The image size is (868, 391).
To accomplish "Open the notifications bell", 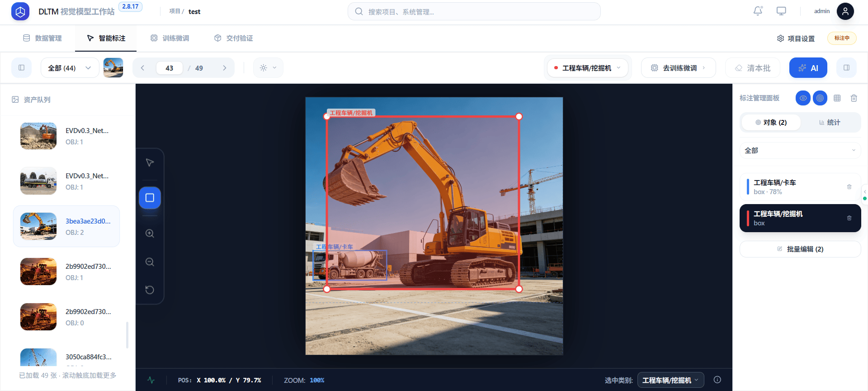I will point(758,11).
